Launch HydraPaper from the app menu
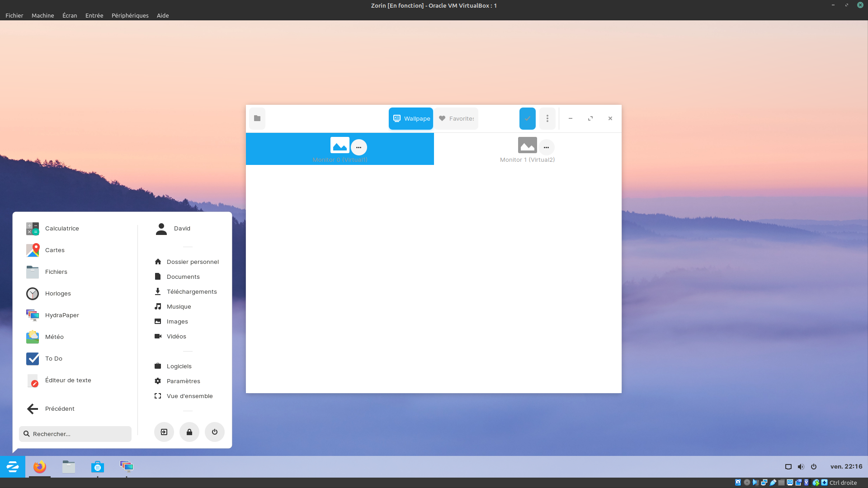This screenshot has height=488, width=868. [62, 315]
